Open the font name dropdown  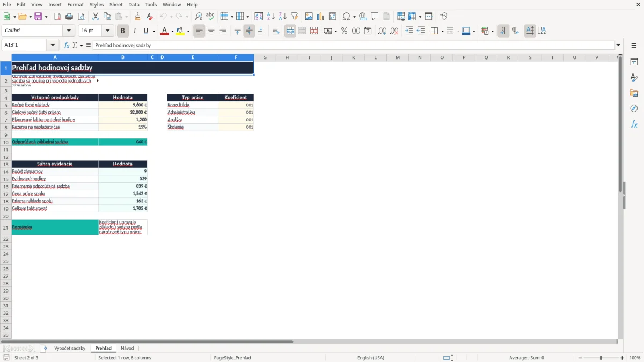pos(69,31)
